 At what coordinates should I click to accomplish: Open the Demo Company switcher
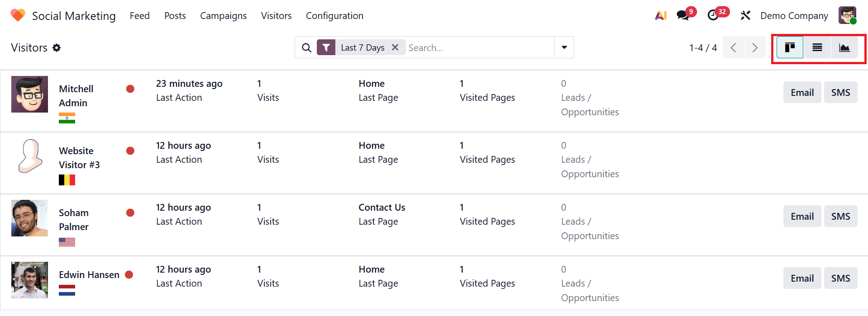click(794, 15)
